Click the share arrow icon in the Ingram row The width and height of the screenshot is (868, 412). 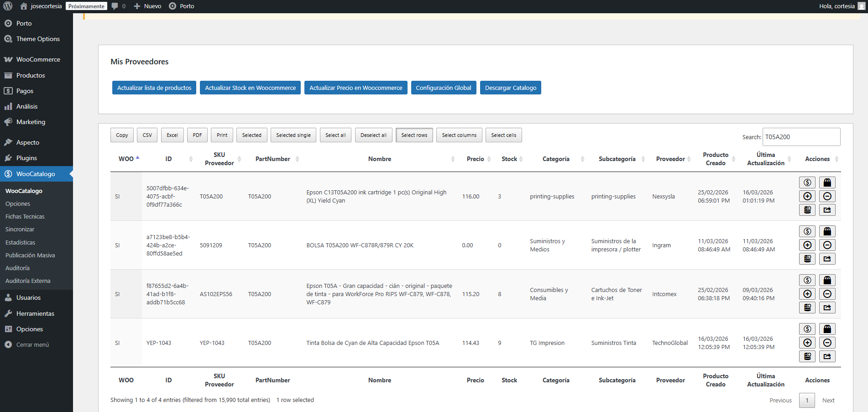pyautogui.click(x=827, y=259)
